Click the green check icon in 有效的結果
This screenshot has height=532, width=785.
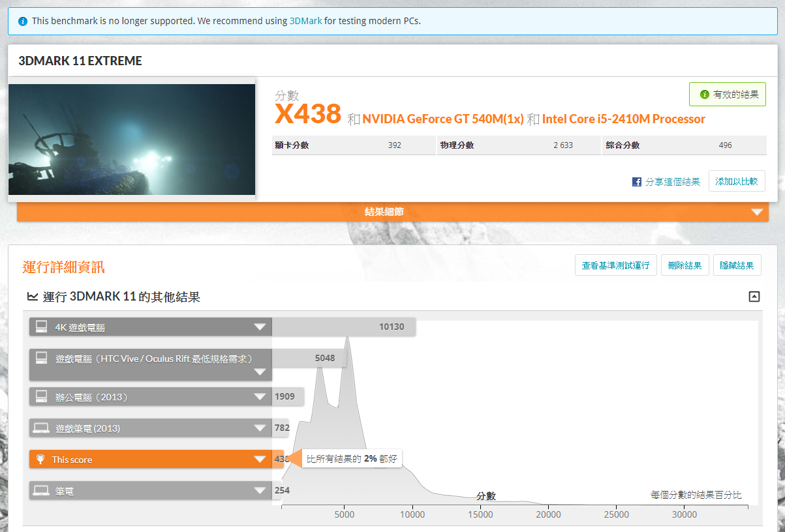(x=704, y=95)
